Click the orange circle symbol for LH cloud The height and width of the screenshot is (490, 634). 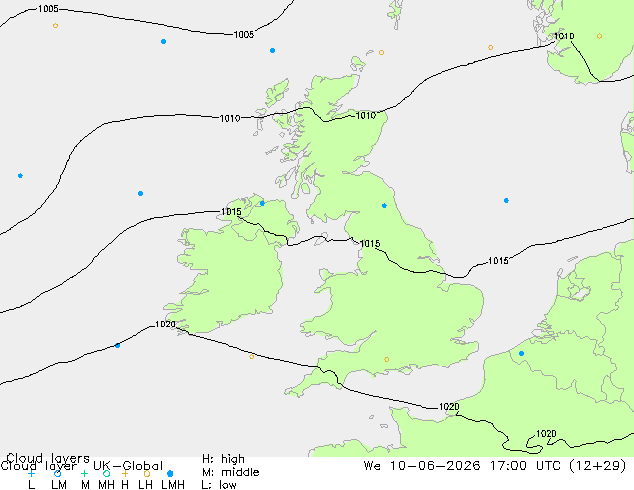147,473
